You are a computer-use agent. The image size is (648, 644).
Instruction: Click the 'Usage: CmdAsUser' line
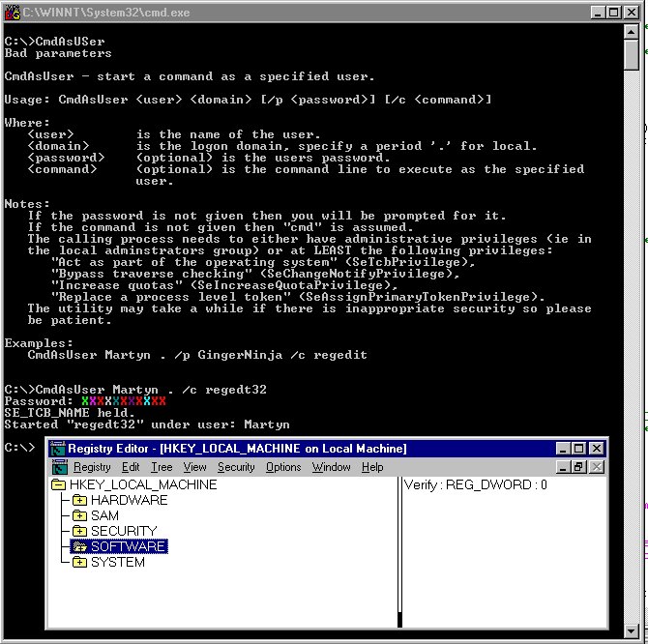pyautogui.click(x=248, y=100)
